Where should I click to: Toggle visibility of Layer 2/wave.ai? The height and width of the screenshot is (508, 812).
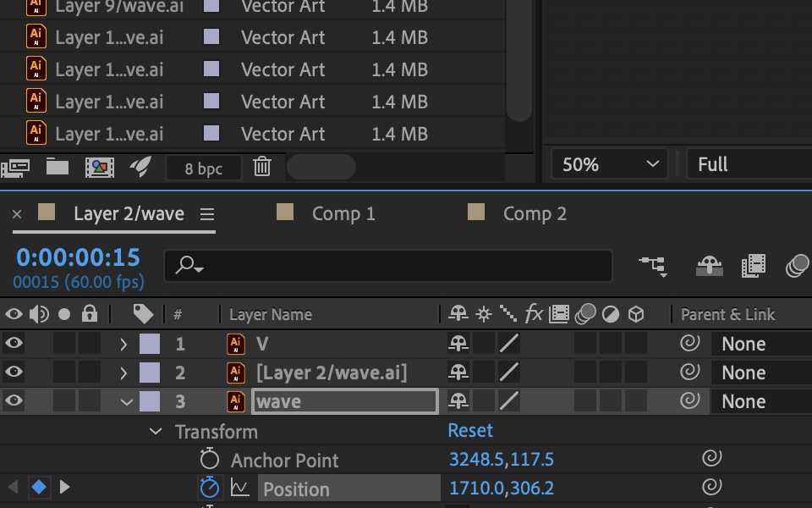pos(14,373)
